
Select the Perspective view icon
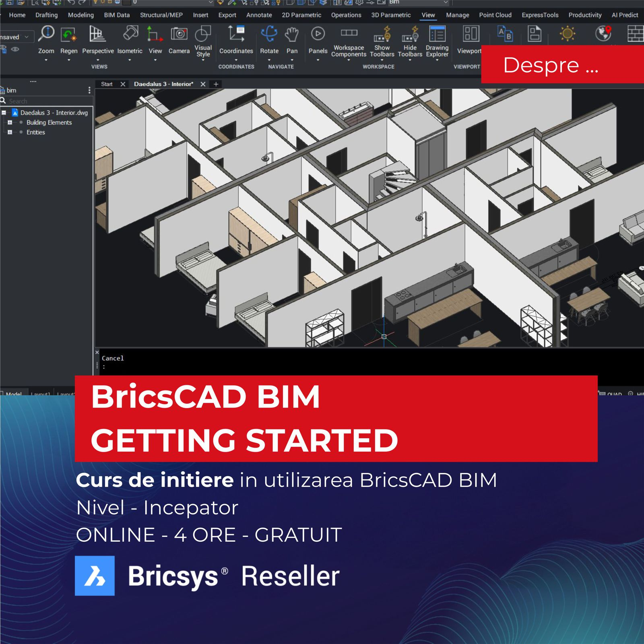[x=97, y=34]
